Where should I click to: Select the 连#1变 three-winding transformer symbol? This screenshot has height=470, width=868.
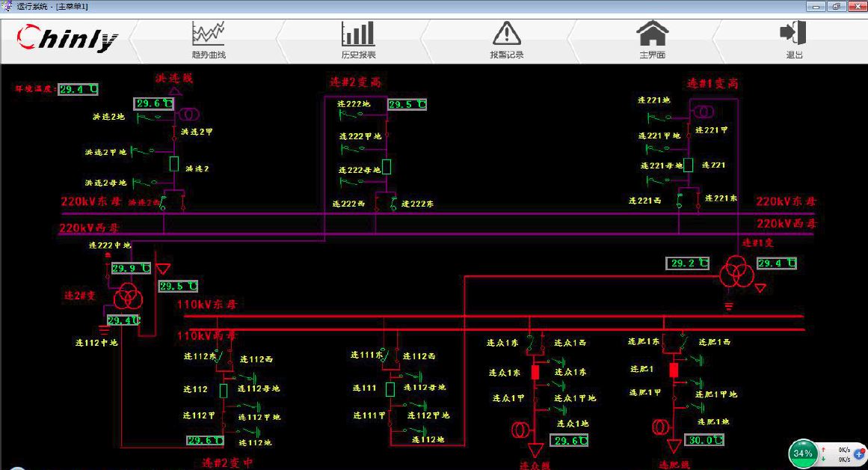tap(737, 271)
